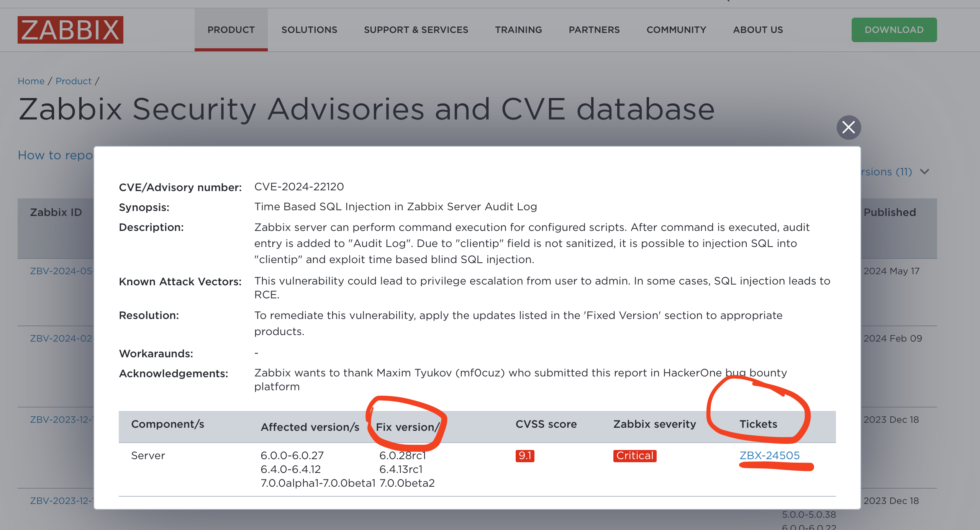Click affected version 6.0.0-6.0.27
980x530 pixels.
point(292,455)
